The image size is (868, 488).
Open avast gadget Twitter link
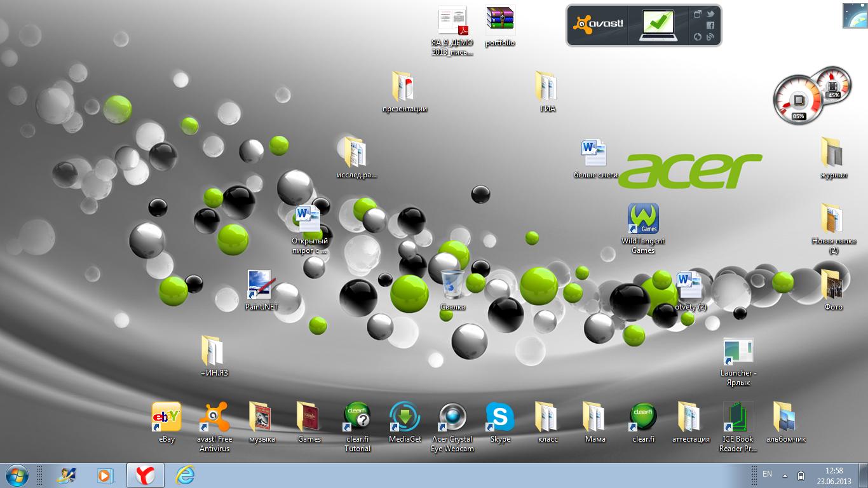click(x=710, y=14)
